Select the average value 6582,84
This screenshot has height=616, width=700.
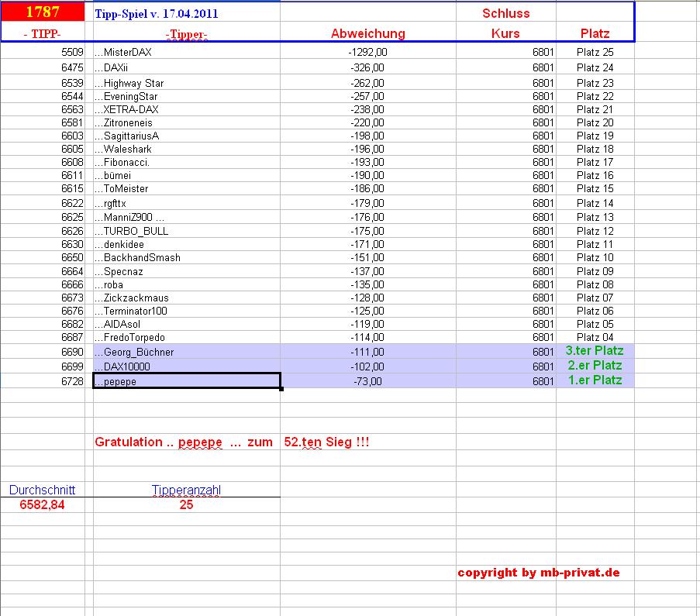[41, 503]
